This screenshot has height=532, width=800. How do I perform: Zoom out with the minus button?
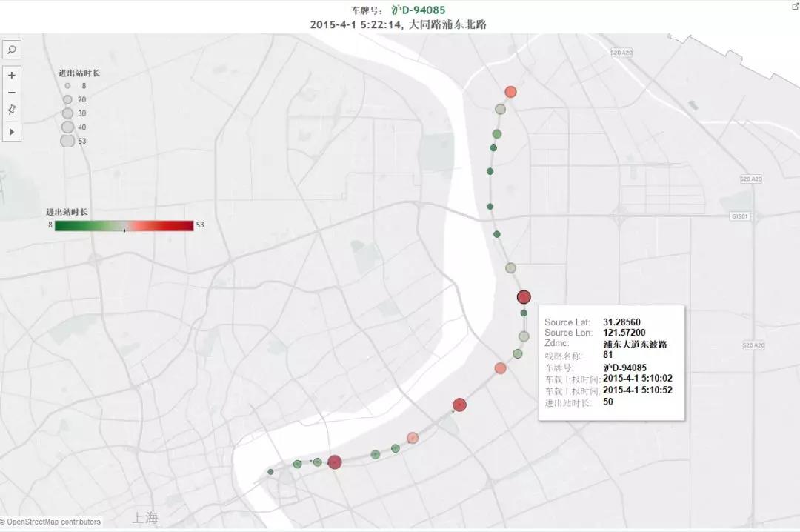tap(12, 93)
